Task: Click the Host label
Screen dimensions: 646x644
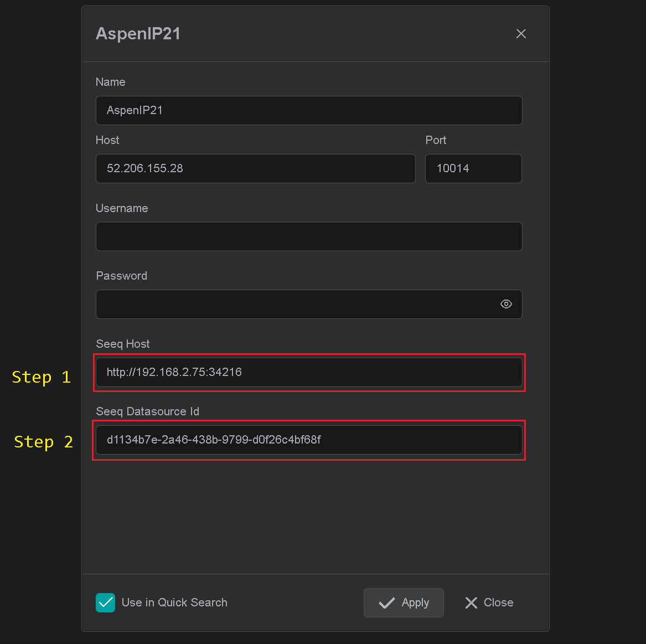Action: (107, 140)
